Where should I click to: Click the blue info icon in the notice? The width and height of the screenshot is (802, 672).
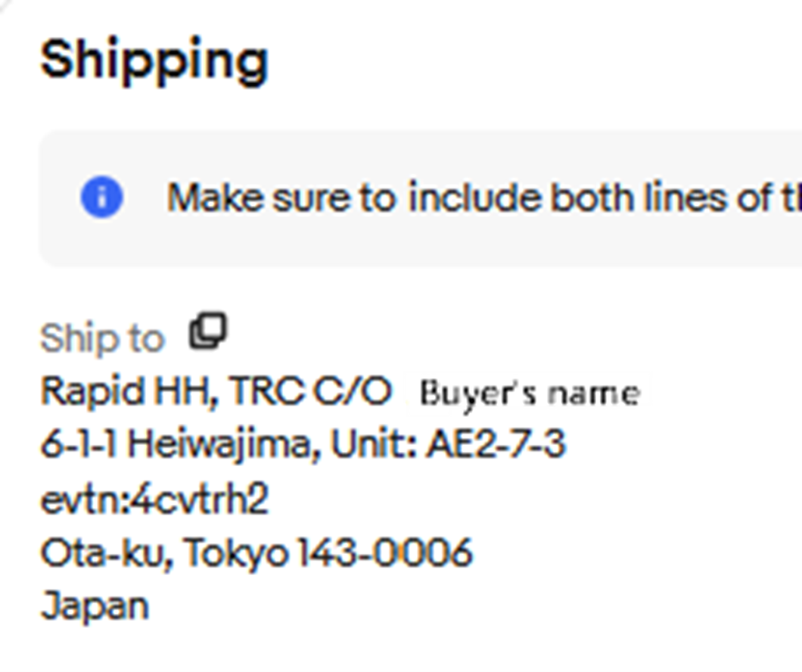tap(102, 197)
